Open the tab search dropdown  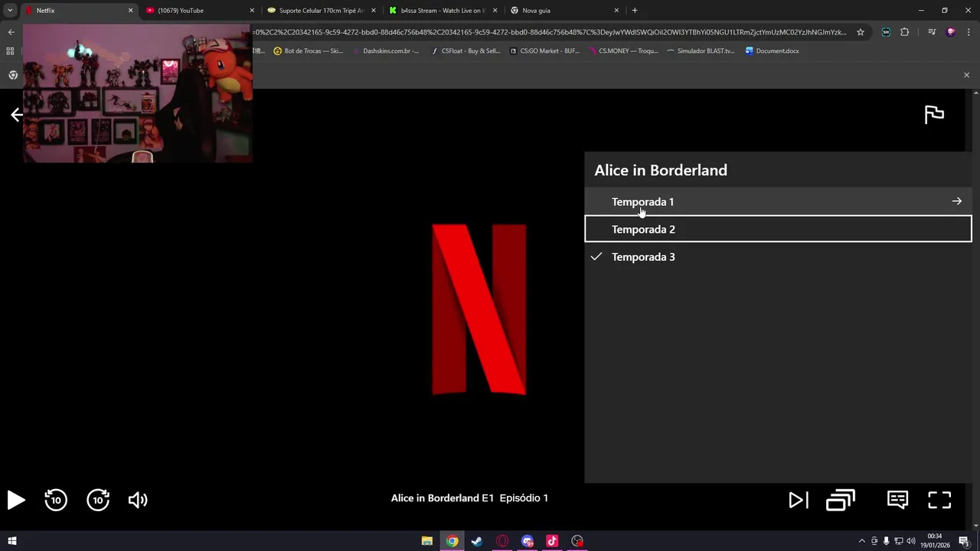10,11
